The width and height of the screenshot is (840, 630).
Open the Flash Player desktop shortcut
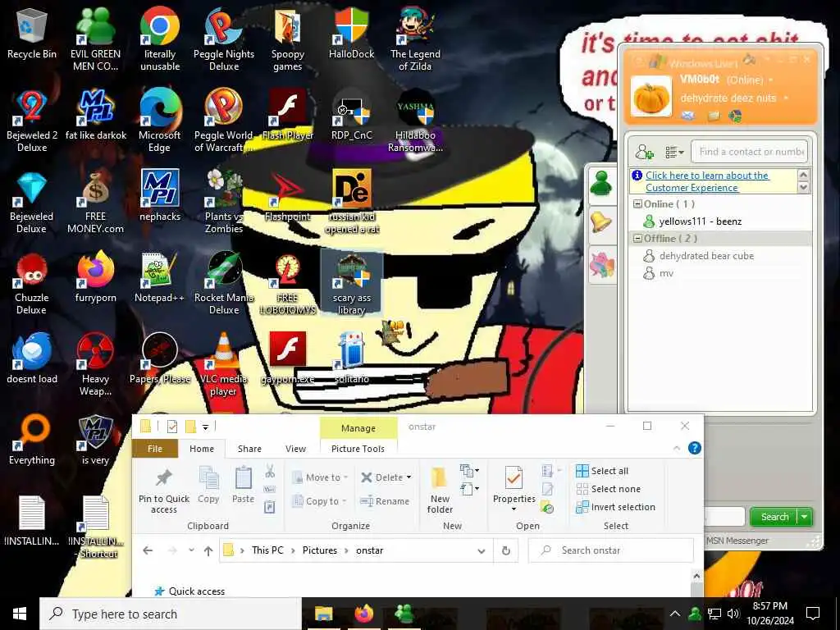288,115
